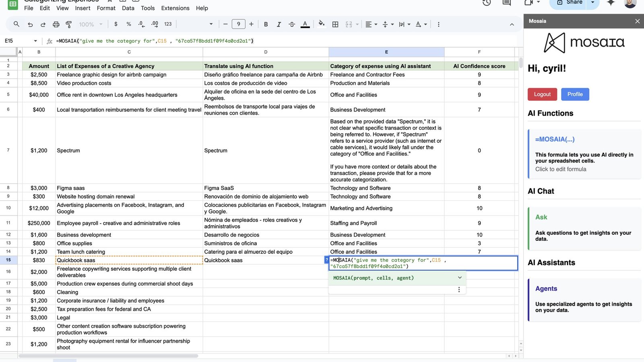Open the horizontal align dropdown
This screenshot has width=644, height=362.
(371, 24)
